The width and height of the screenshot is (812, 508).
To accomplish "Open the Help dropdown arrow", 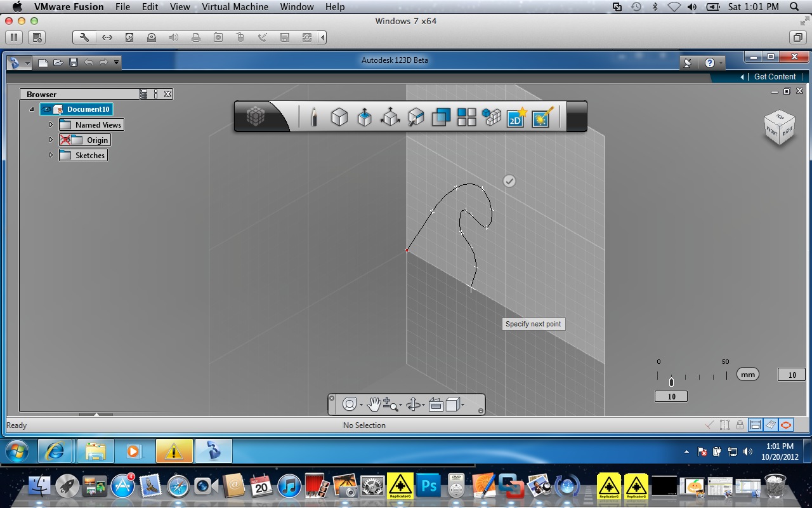I will (721, 63).
